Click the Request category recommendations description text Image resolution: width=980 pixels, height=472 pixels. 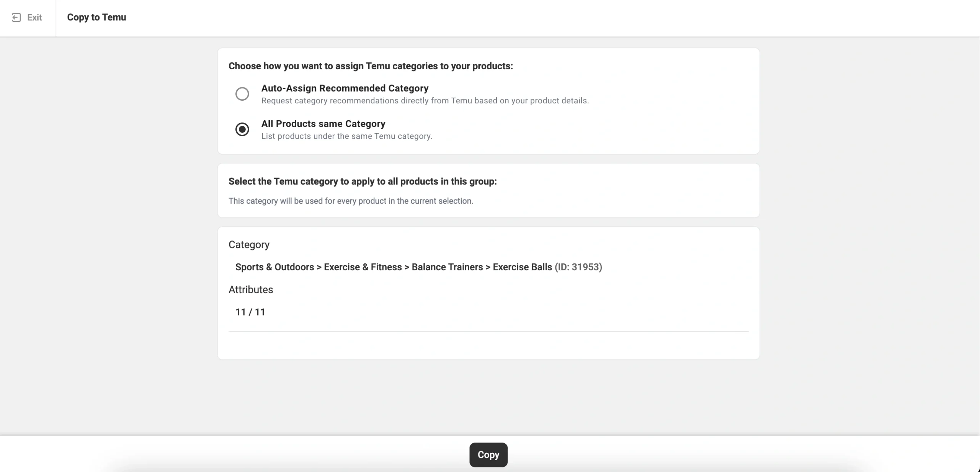pos(425,101)
